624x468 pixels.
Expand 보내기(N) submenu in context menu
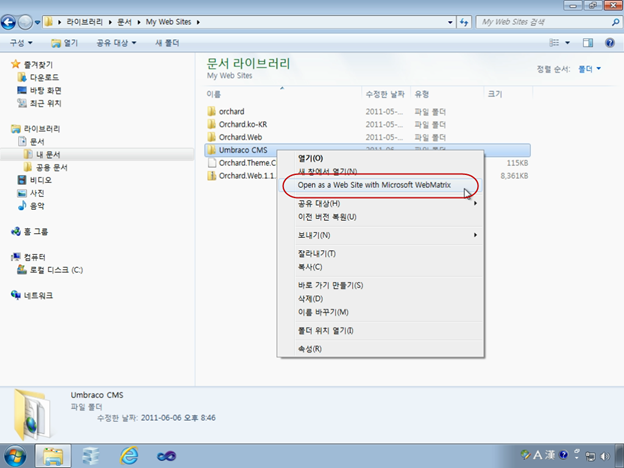381,235
